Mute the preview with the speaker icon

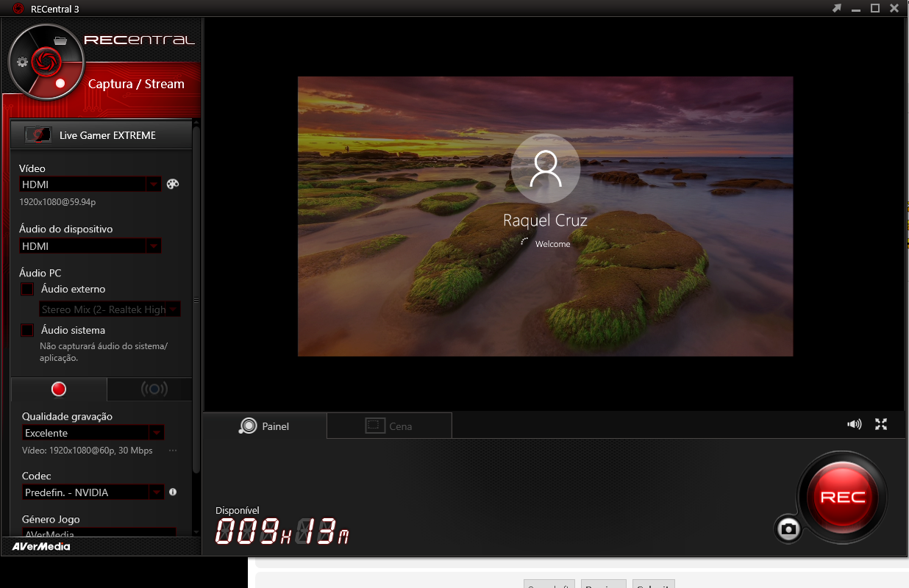tap(854, 424)
